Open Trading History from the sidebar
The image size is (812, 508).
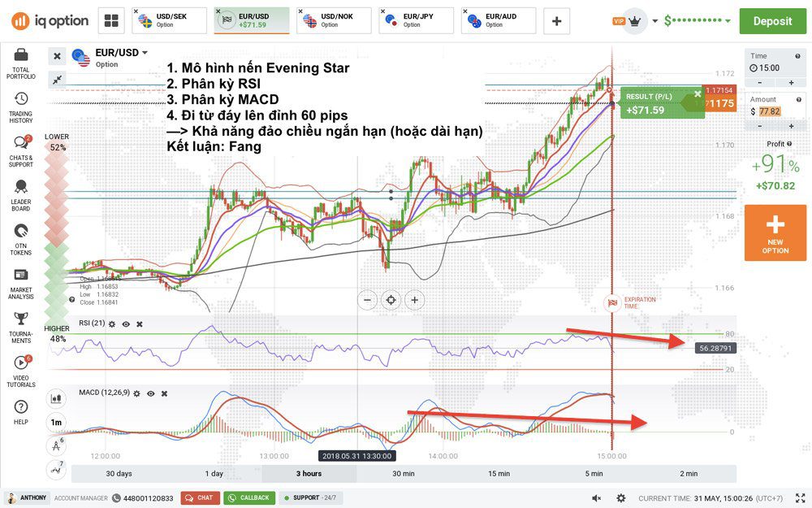click(x=20, y=106)
